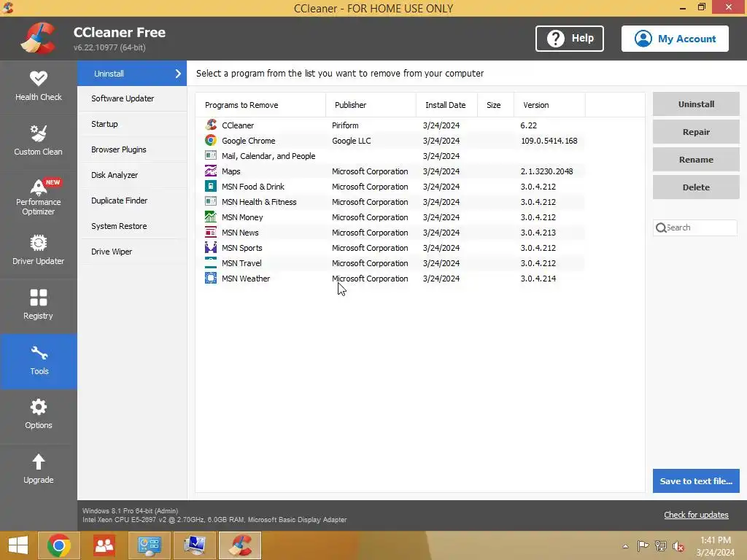747x560 pixels.
Task: Click the CCleaner logo in header
Action: (x=38, y=38)
